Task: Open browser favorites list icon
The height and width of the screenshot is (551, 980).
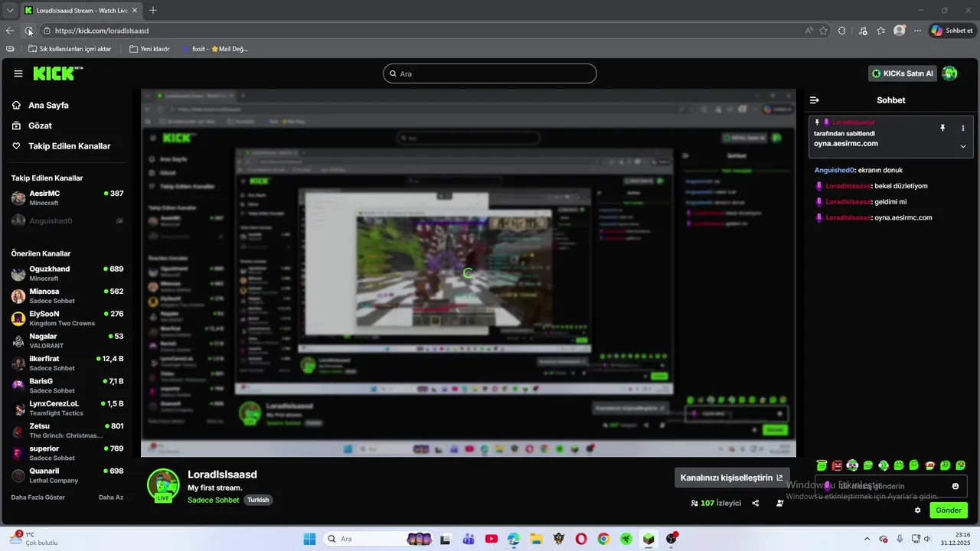Action: [881, 31]
